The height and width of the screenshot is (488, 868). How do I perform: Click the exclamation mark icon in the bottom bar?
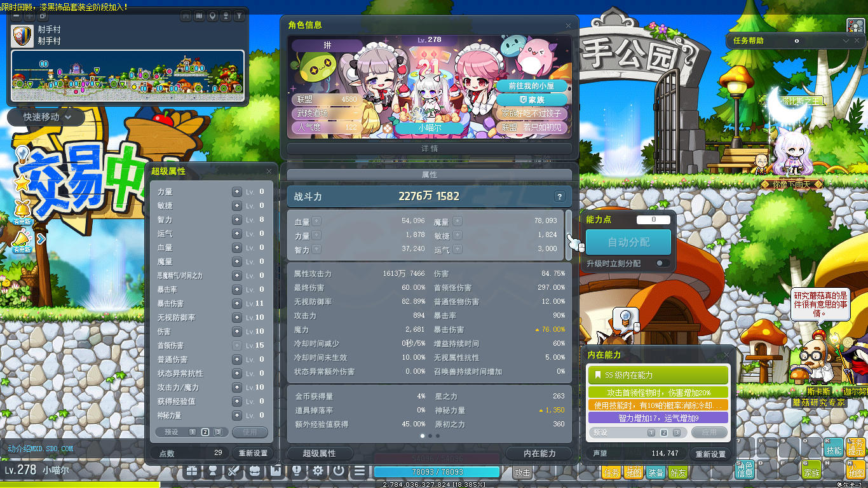click(x=297, y=471)
